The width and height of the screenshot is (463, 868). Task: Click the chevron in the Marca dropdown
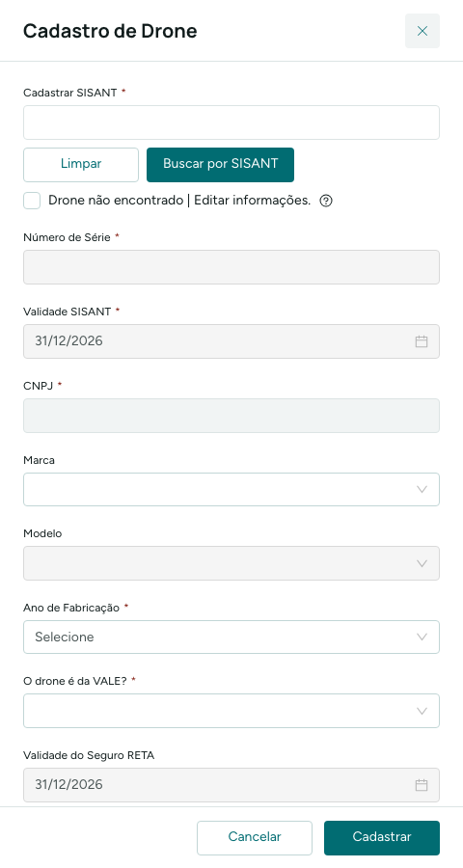point(422,489)
